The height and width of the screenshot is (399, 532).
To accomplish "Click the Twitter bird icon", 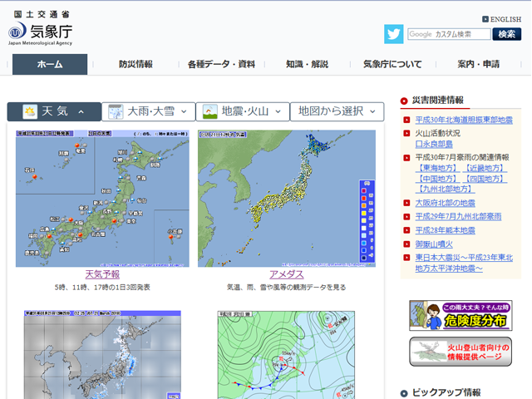I will (393, 34).
